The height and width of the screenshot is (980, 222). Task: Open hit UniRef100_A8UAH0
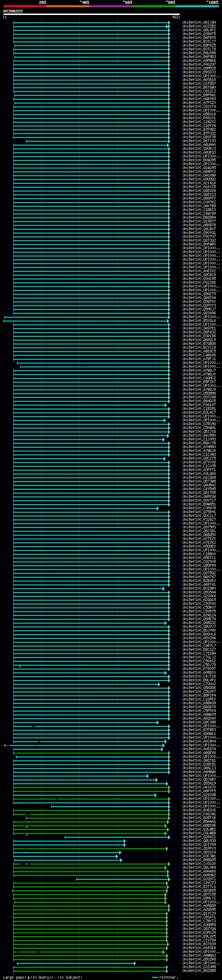(199, 145)
